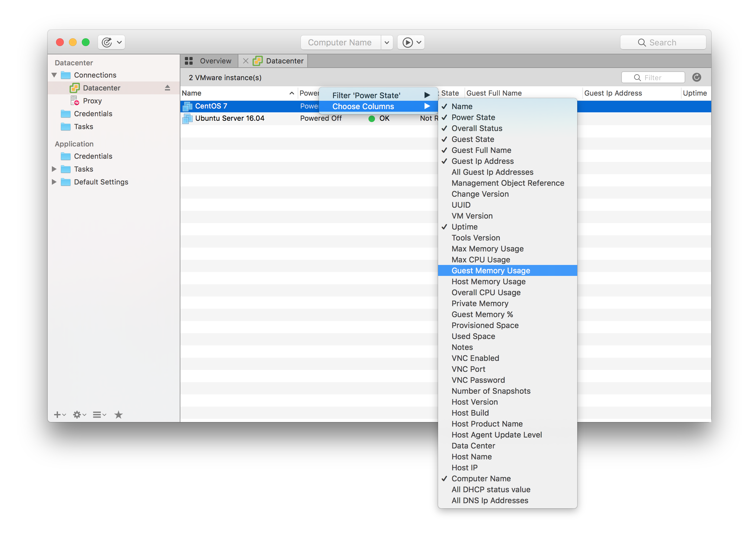Click the quick connect target icon in toolbar
The width and height of the screenshot is (756, 546).
107,42
